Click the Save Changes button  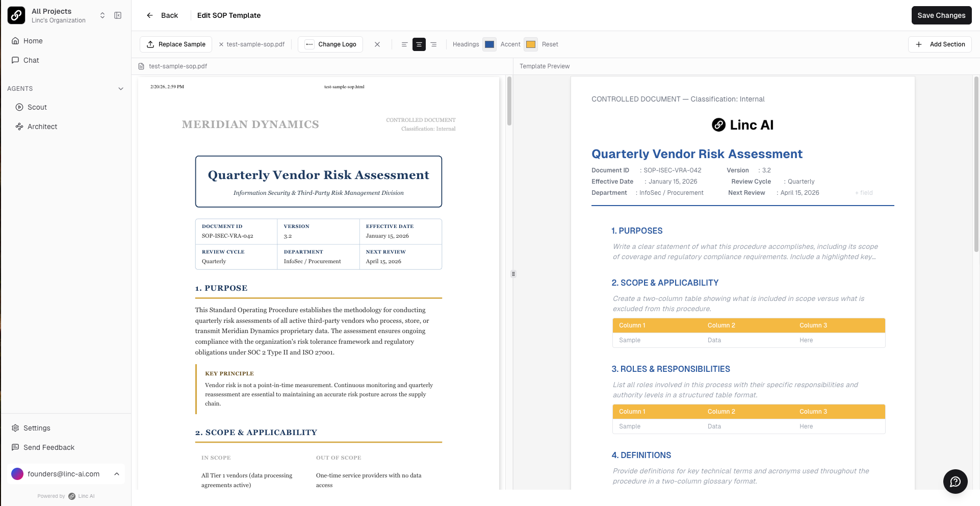[x=941, y=15]
